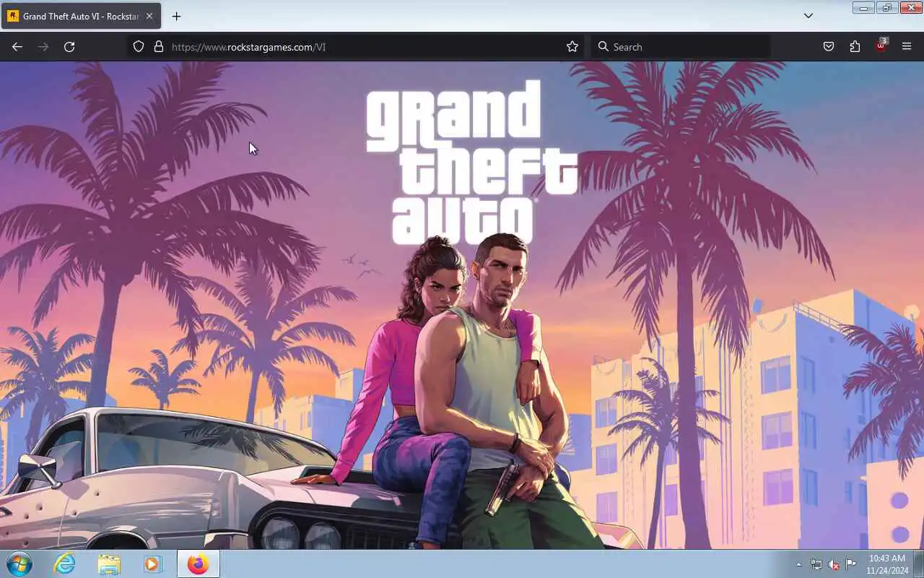Open tracking protection shield info
The width and height of the screenshot is (924, 578).
coord(139,47)
